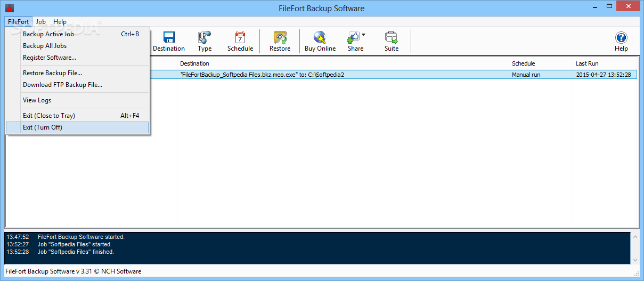Open the Job menu
The width and height of the screenshot is (644, 281).
pyautogui.click(x=41, y=22)
